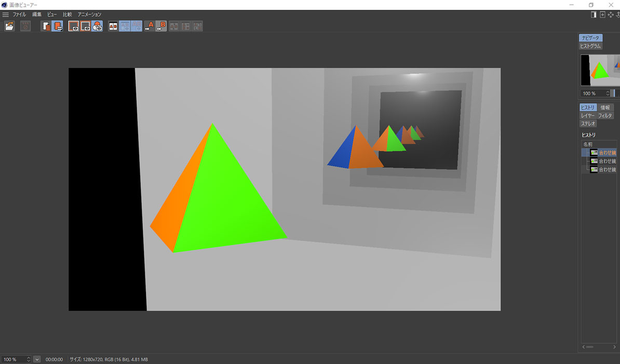Click the AB compare icon
Image resolution: width=620 pixels, height=364 pixels.
tap(113, 26)
